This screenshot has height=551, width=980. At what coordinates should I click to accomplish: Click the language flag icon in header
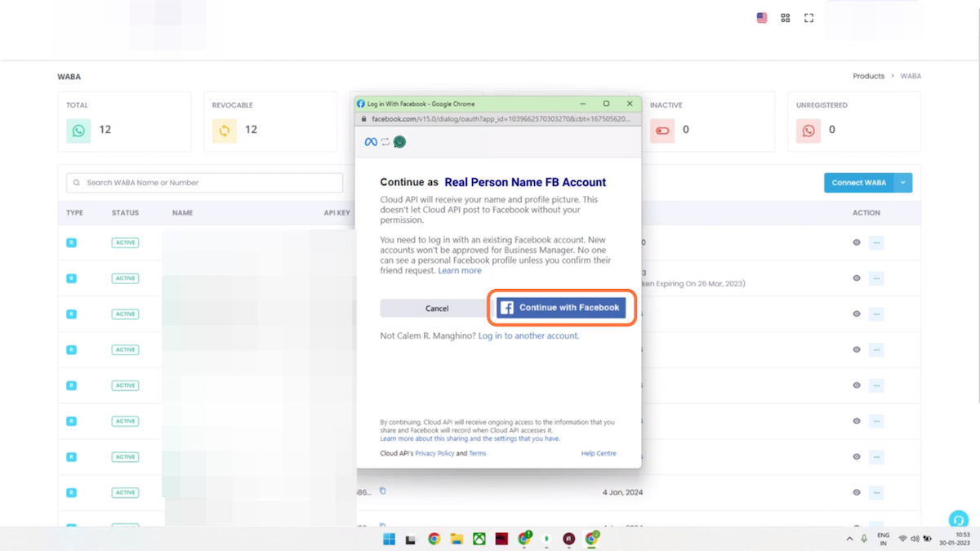762,18
